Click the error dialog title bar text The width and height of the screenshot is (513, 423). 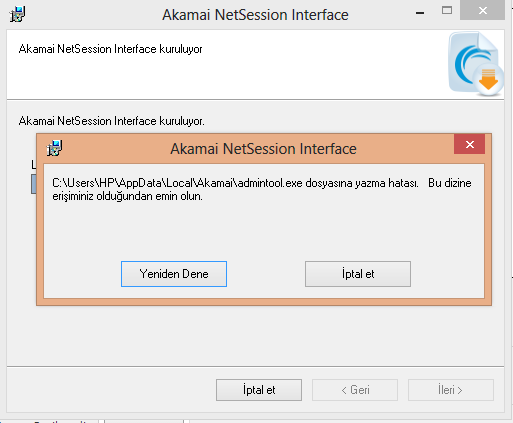[x=263, y=149]
